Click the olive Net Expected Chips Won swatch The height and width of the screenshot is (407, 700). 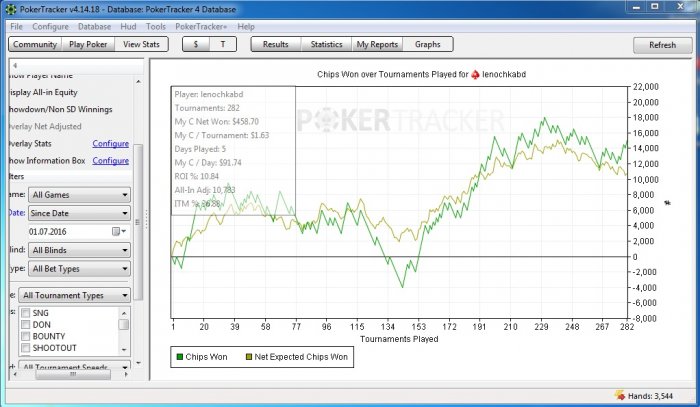[x=249, y=357]
